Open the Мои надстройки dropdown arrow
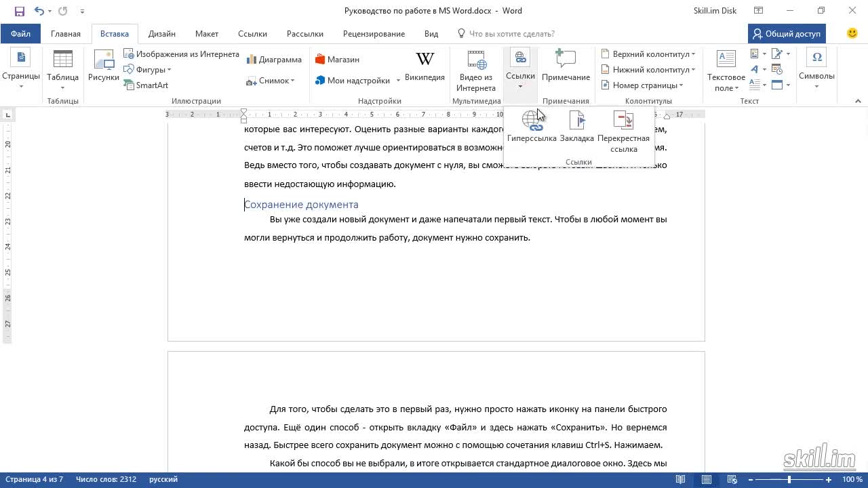This screenshot has width=868, height=488. pos(398,81)
